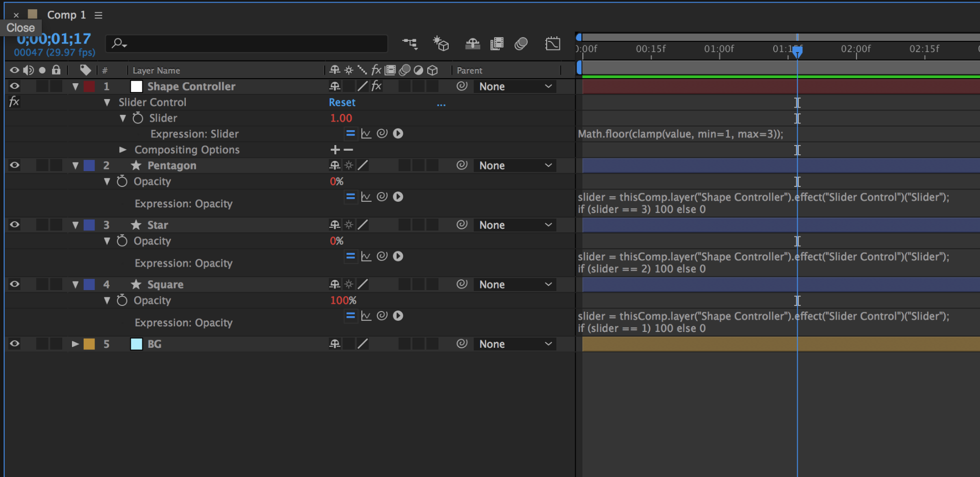Click the Slider value 1.00
Screen dimensions: 980x477
click(x=341, y=118)
